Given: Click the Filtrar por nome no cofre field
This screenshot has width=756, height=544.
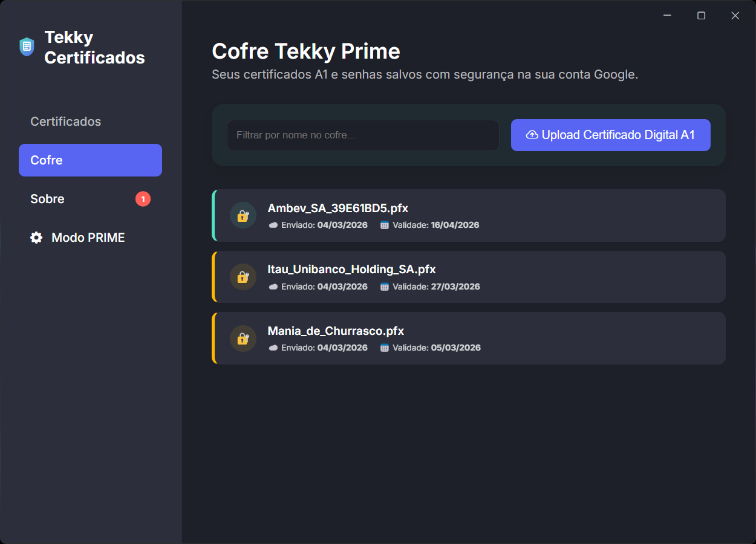Looking at the screenshot, I should tap(363, 135).
